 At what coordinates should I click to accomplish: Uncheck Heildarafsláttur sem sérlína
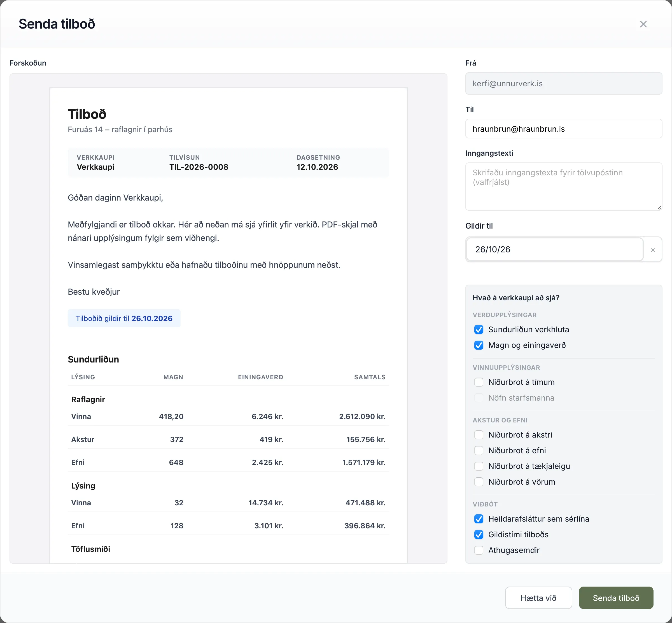479,519
